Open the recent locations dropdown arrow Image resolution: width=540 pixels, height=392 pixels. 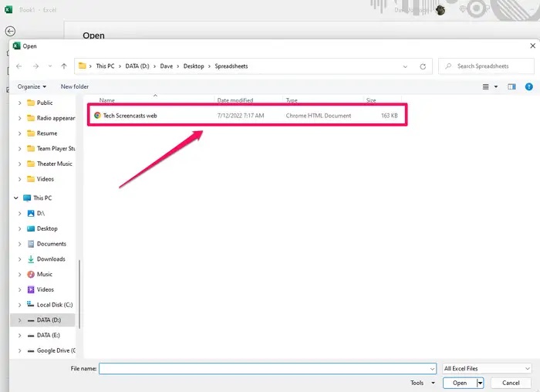pos(50,66)
